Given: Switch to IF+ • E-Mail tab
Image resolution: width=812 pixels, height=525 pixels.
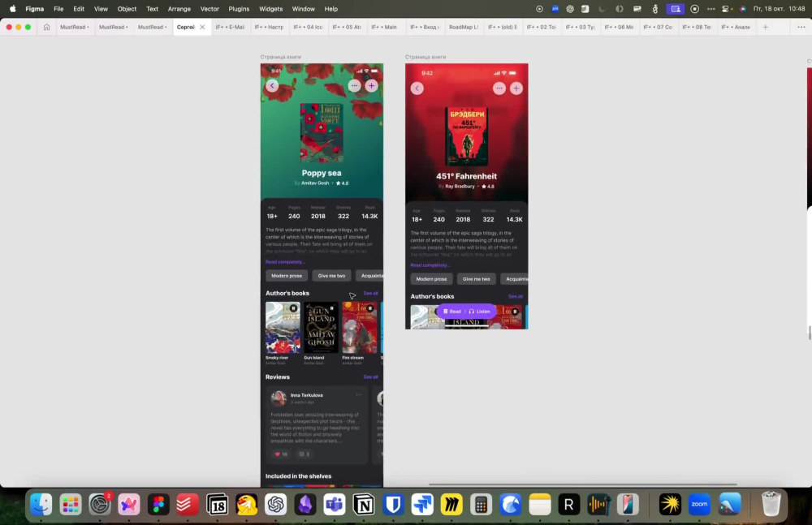Looking at the screenshot, I should point(231,27).
